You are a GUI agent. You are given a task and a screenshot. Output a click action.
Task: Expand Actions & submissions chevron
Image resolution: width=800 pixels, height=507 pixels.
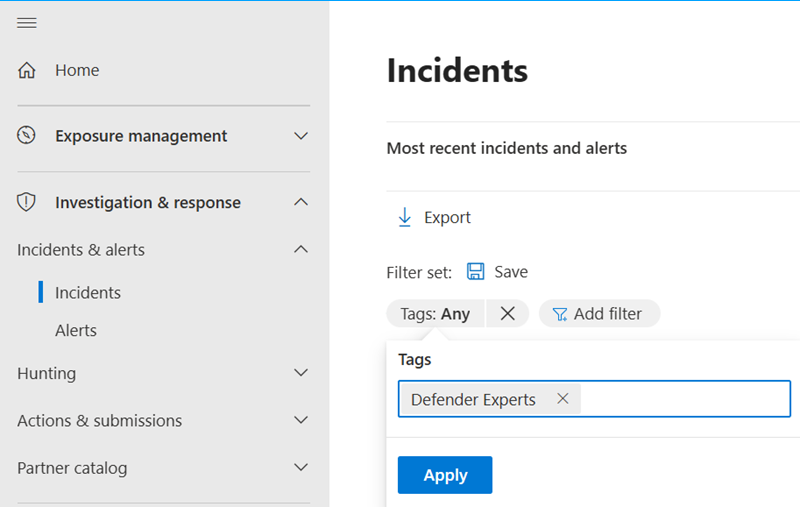[301, 421]
